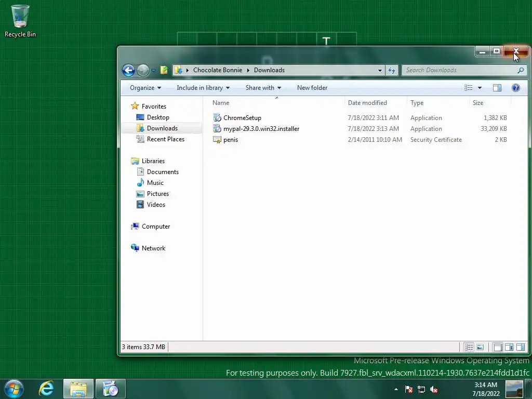Toggle the rightmost pane layout button in status bar
The width and height of the screenshot is (532, 399).
520,347
